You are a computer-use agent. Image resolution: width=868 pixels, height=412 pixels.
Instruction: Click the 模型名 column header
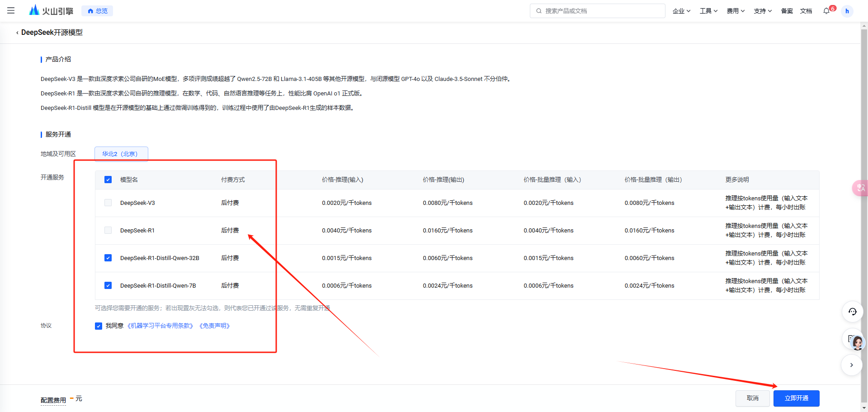click(x=129, y=180)
